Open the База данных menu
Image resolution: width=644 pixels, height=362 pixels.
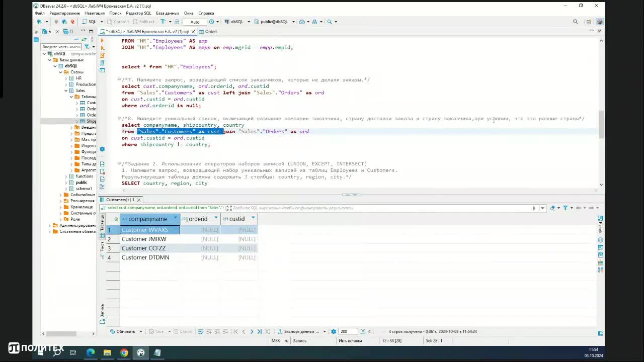tap(168, 13)
